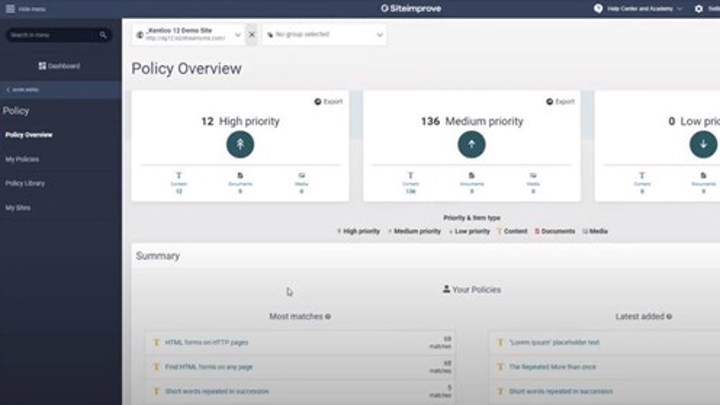Click the Content icon in High priority card
The image size is (720, 405).
(179, 176)
